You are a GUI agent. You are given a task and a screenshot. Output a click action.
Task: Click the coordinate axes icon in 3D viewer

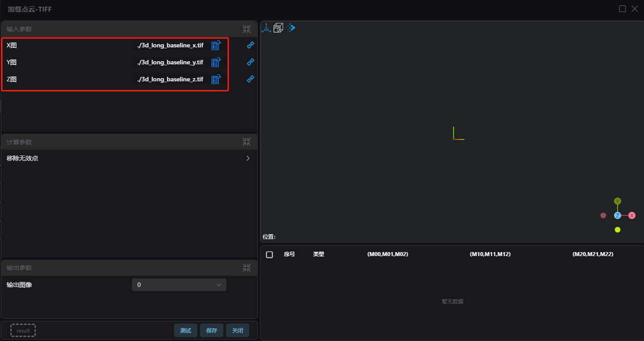click(x=266, y=28)
